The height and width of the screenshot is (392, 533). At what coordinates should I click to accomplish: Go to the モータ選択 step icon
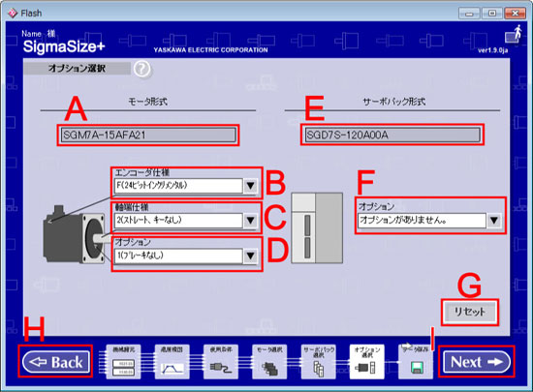(x=269, y=362)
